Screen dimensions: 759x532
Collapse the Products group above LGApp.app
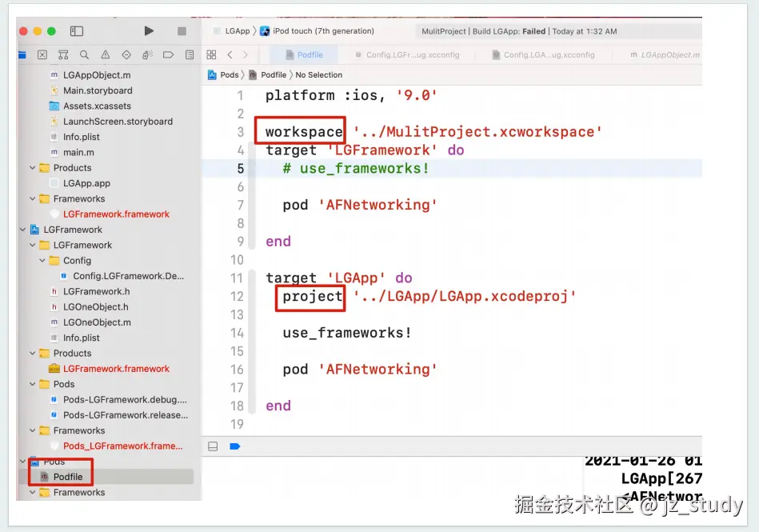[x=33, y=168]
